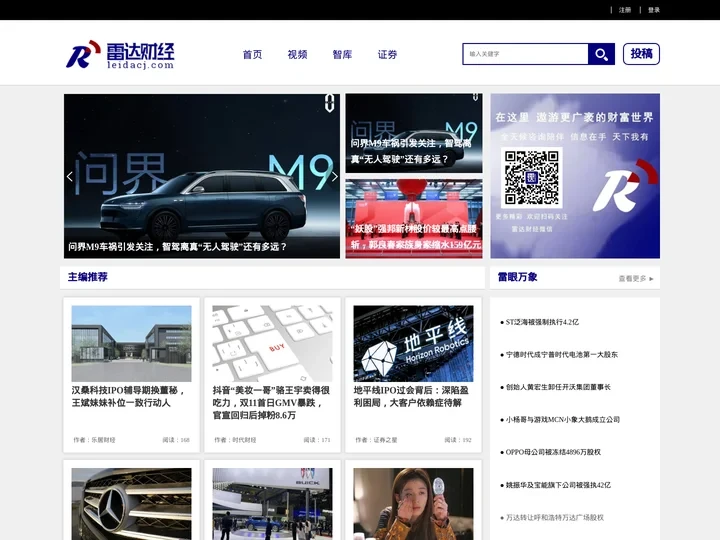Show the next carousel slide arrow

(x=335, y=176)
